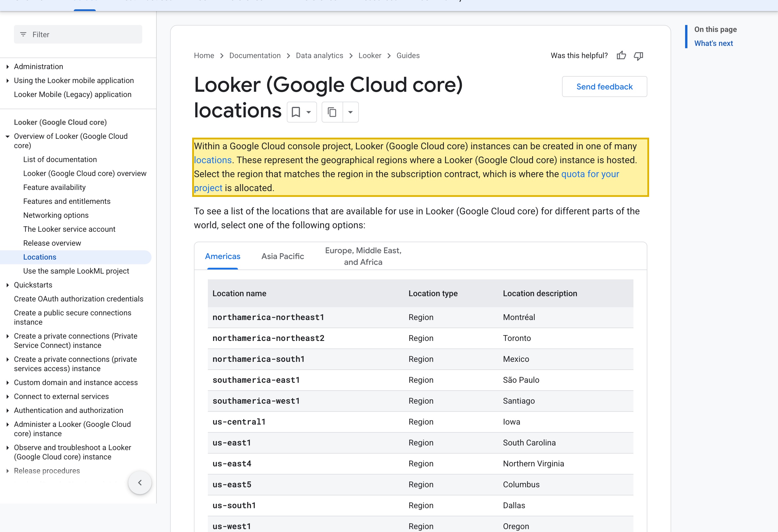Viewport: 778px width, 532px height.
Task: Go to Home breadcrumb
Action: (x=204, y=55)
